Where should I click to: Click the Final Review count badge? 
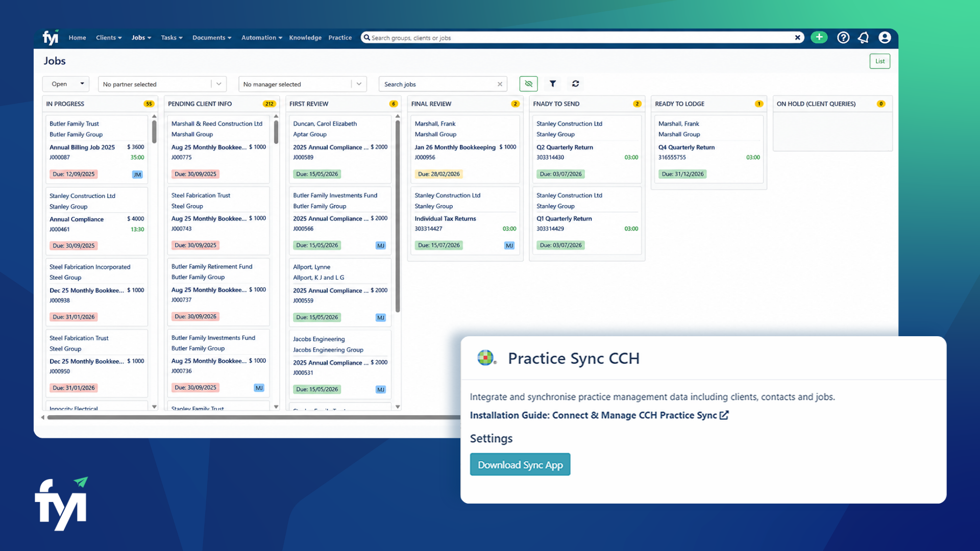515,104
